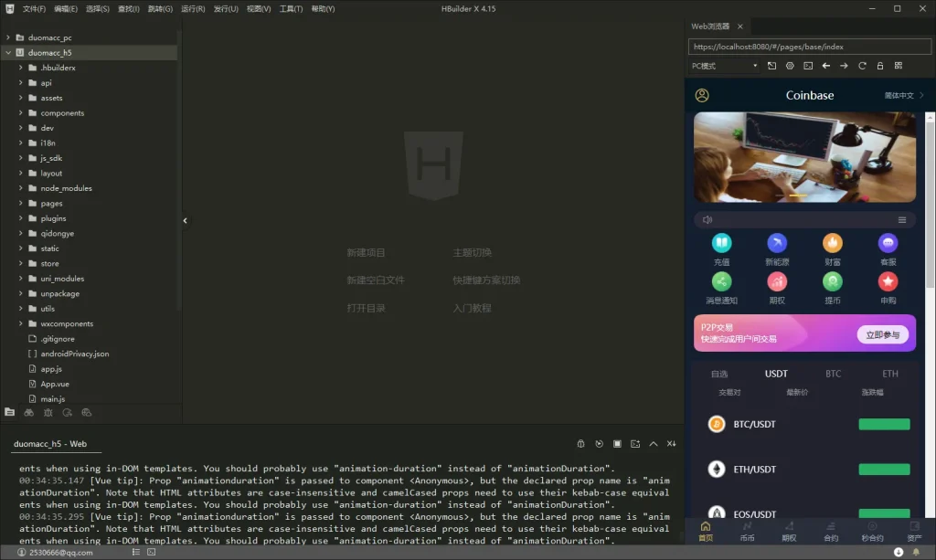Click the 新建项目 link

point(366,252)
